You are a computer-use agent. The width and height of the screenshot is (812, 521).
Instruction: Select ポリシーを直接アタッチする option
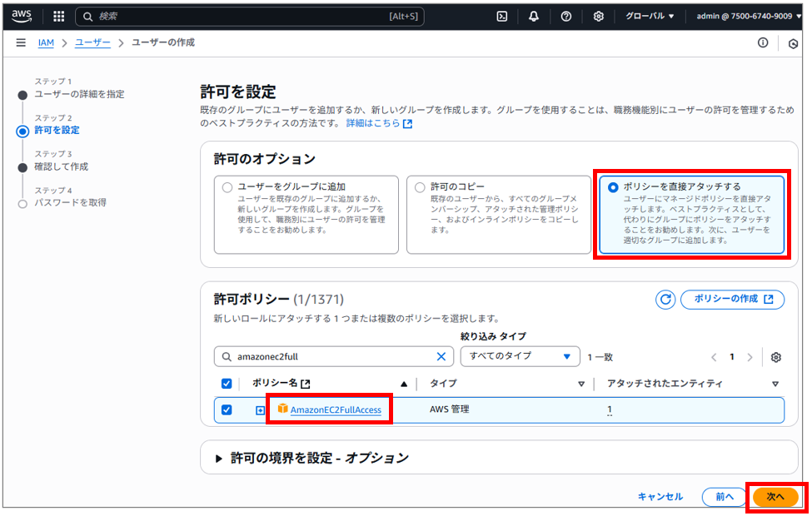(x=692, y=214)
